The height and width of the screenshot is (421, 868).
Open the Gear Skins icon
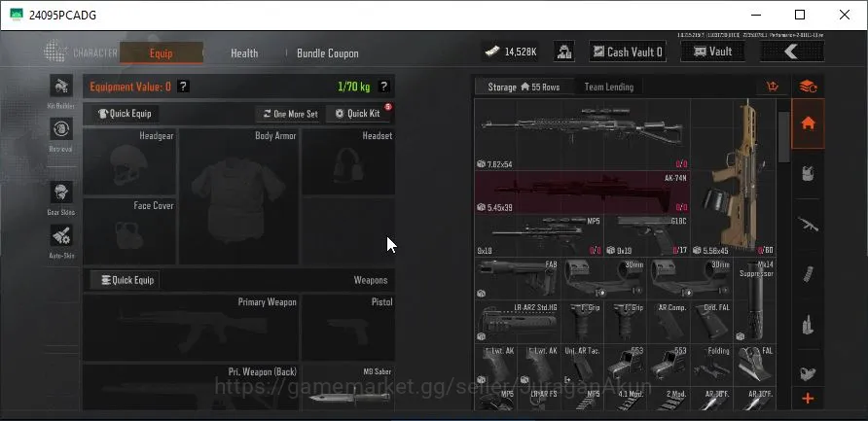61,193
